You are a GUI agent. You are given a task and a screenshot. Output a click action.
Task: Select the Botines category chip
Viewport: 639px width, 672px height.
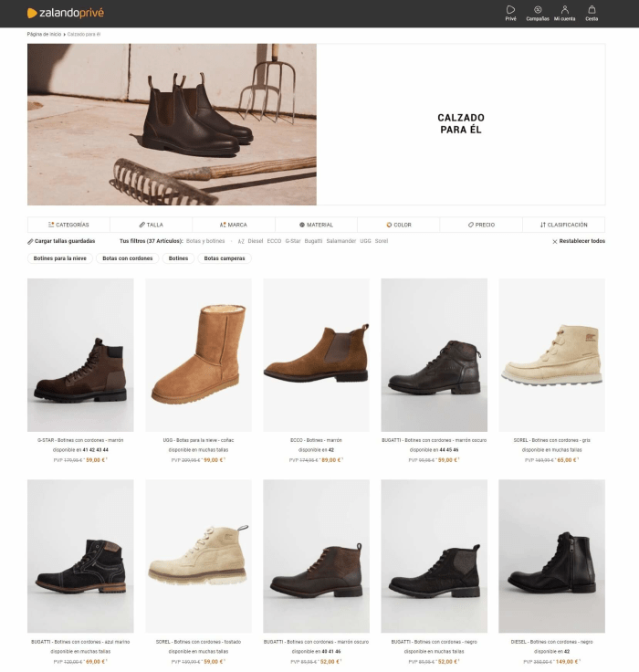(178, 258)
